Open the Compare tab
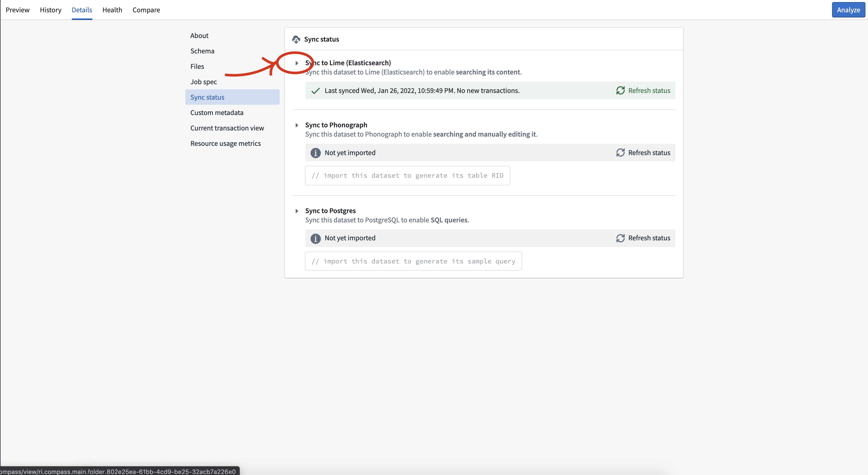868x475 pixels. pyautogui.click(x=146, y=10)
